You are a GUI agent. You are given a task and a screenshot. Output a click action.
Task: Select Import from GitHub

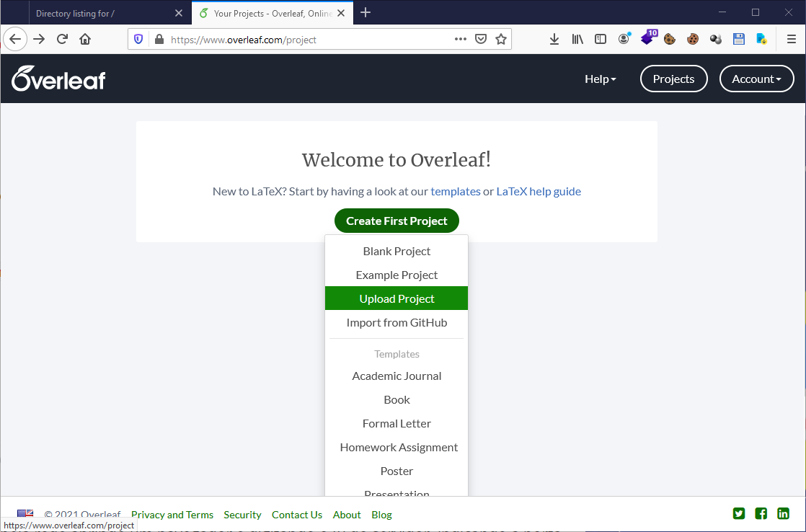click(397, 323)
